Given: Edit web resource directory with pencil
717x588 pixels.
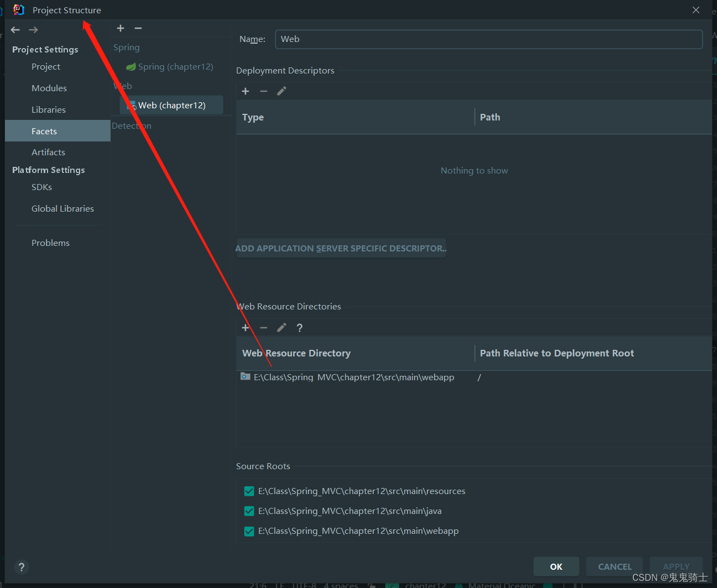Looking at the screenshot, I should [281, 328].
